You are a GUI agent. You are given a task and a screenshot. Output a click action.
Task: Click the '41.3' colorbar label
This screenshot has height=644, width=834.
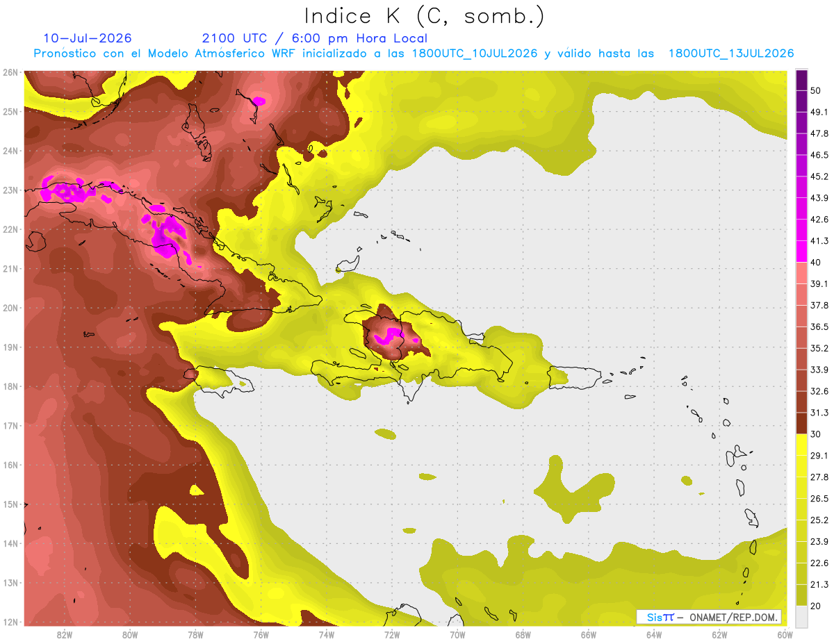tap(819, 241)
